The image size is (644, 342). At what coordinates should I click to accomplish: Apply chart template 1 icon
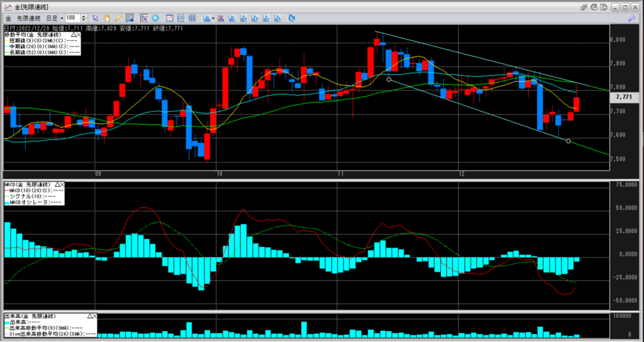(x=232, y=18)
